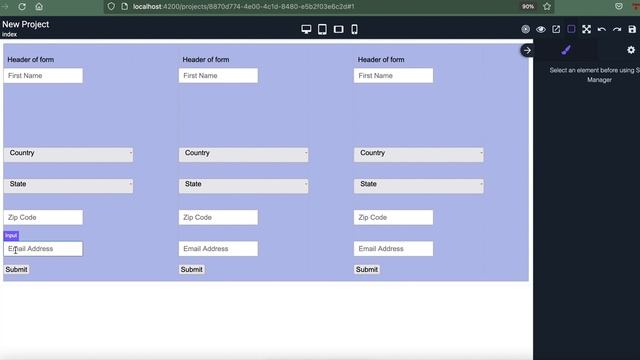Click First Name field in second form
The width and height of the screenshot is (640, 360).
click(218, 76)
